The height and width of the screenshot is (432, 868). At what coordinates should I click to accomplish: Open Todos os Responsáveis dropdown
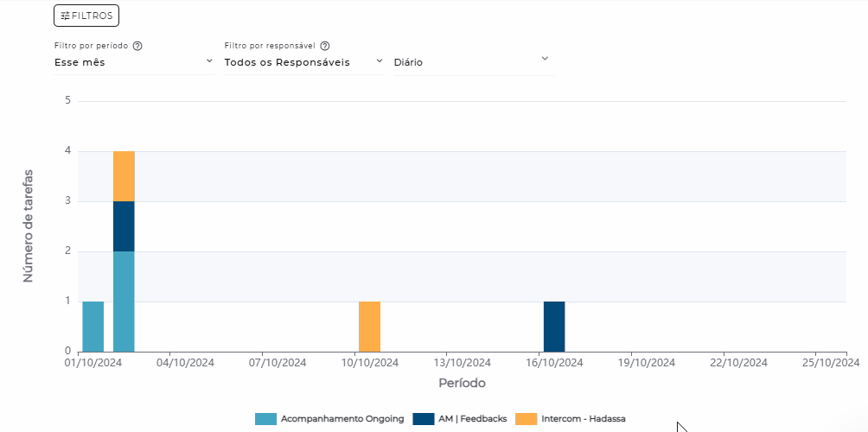304,62
